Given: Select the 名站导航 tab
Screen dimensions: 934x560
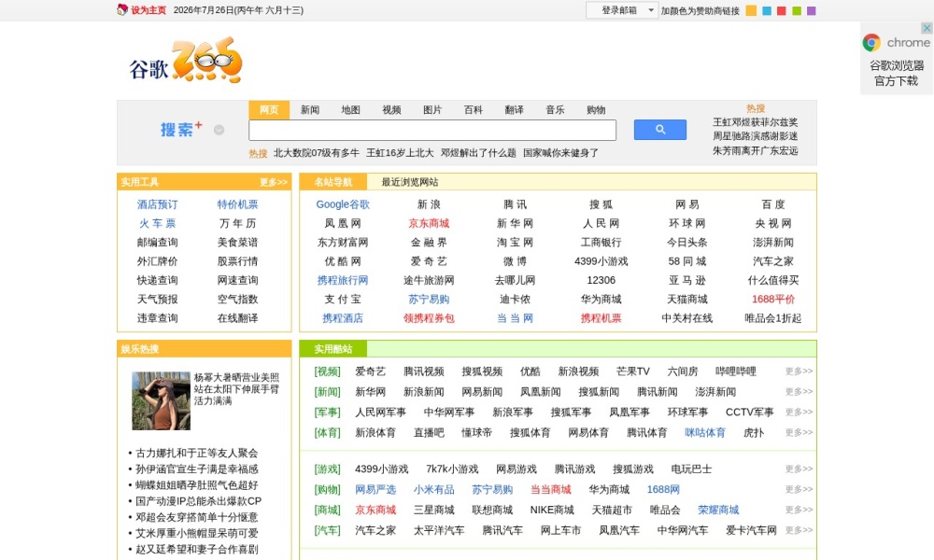Looking at the screenshot, I should pos(333,182).
